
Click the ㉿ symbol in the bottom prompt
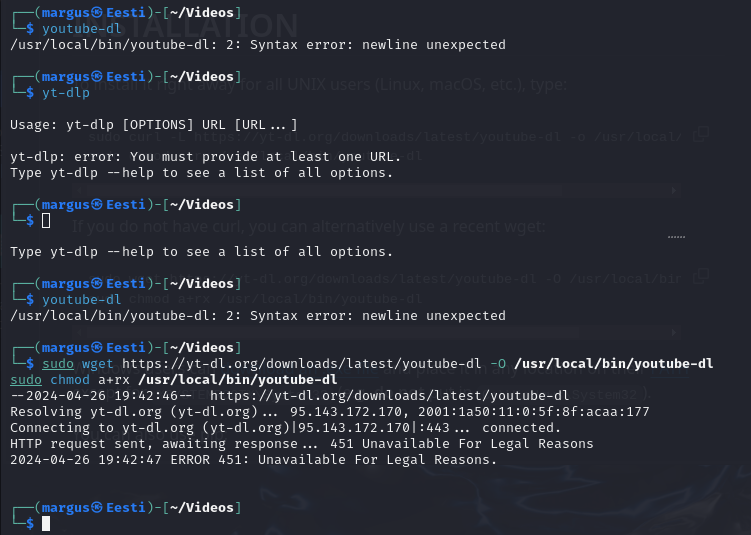[96, 508]
